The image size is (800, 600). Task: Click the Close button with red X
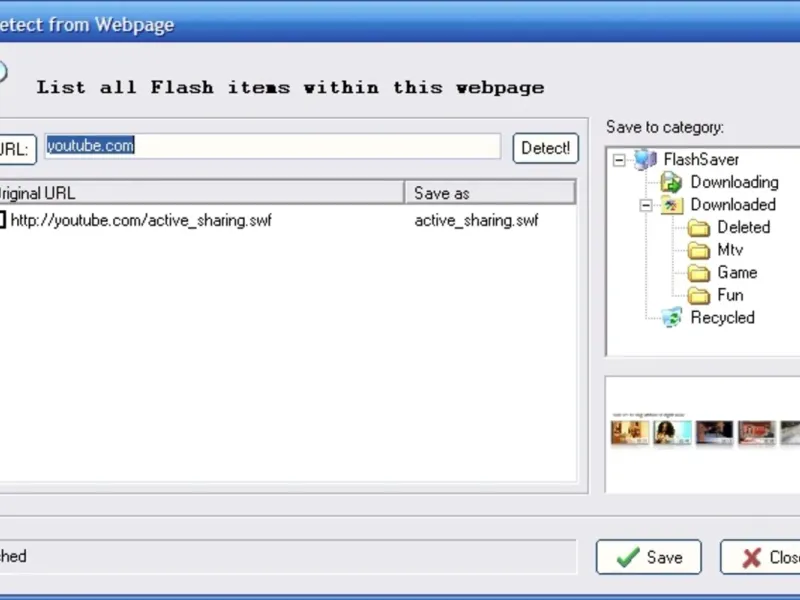pyautogui.click(x=760, y=557)
